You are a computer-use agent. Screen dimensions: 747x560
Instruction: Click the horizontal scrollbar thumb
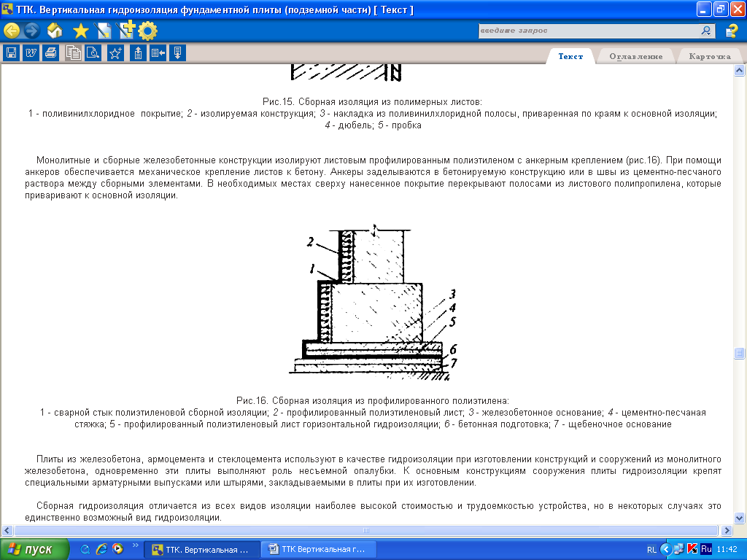click(366, 530)
